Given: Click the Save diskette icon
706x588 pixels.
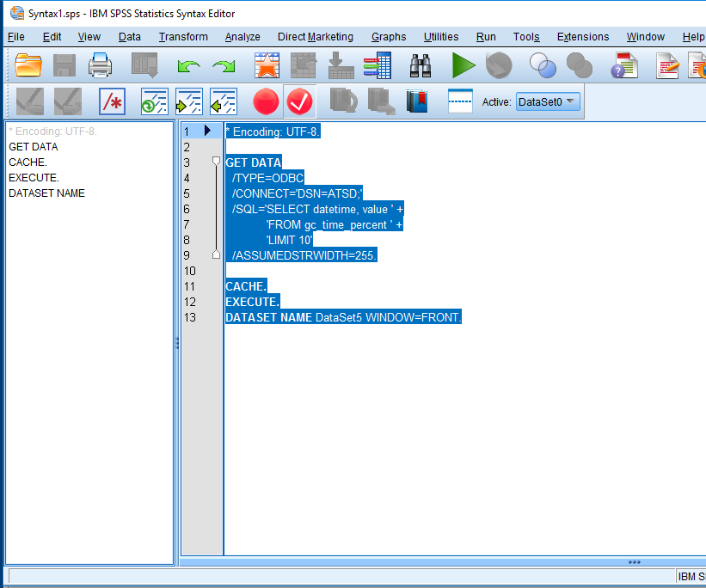Looking at the screenshot, I should click(x=64, y=65).
